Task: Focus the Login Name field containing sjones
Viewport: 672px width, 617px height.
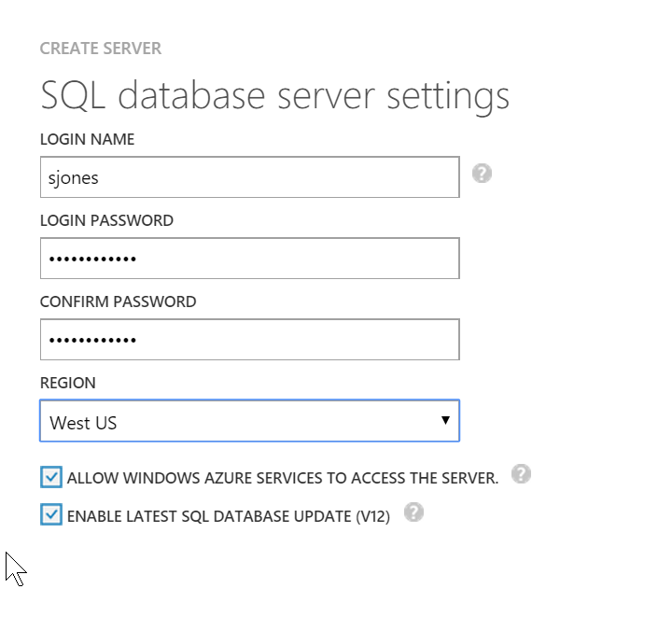Action: (249, 177)
